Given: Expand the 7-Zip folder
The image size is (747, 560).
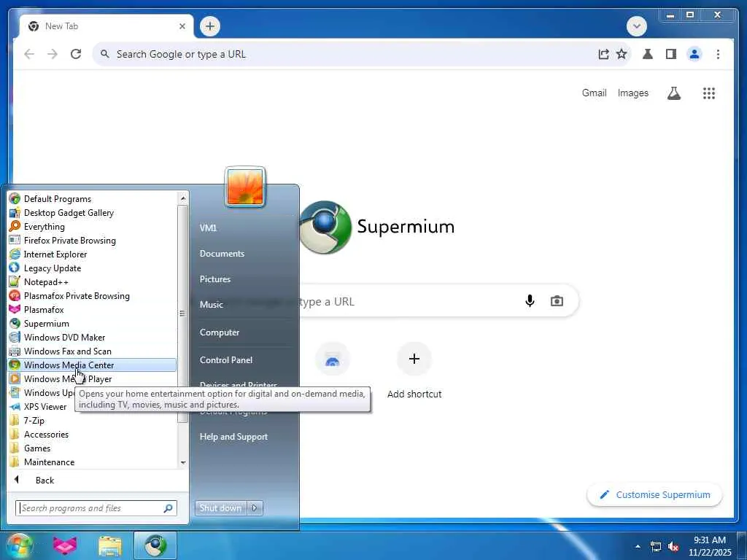Looking at the screenshot, I should pos(92,421).
